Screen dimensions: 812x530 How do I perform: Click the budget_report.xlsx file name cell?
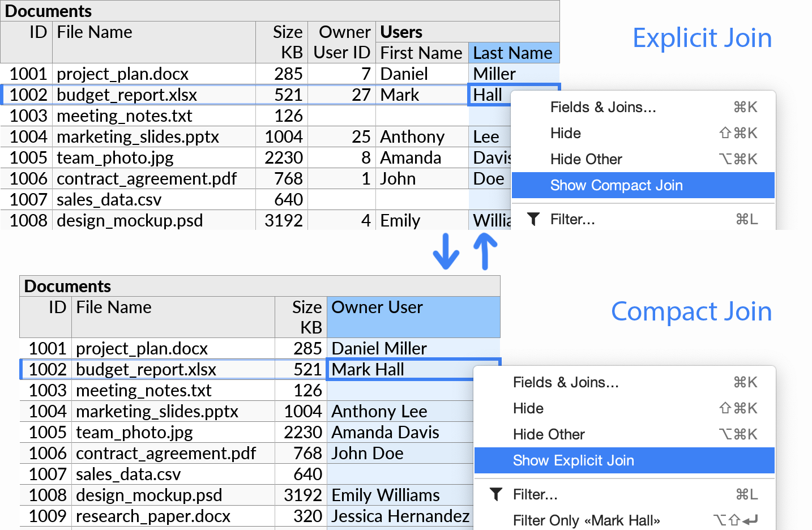(126, 95)
